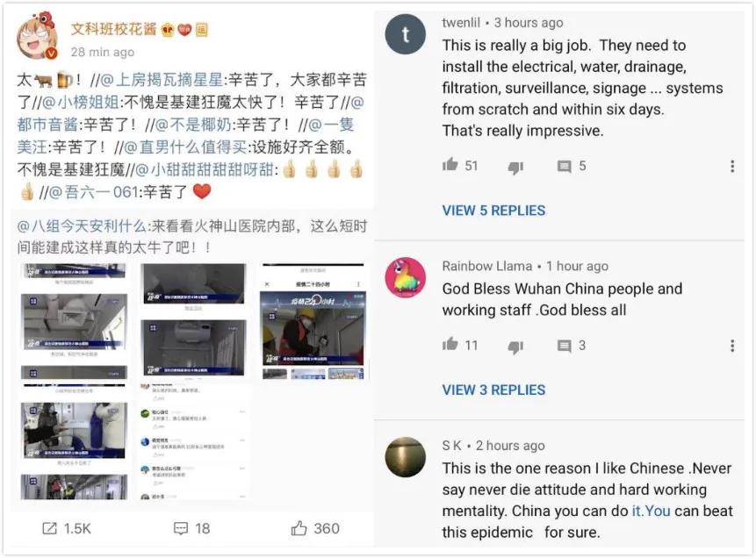Open Weibo post comments icon showing 18
The height and width of the screenshot is (558, 756).
(x=180, y=528)
